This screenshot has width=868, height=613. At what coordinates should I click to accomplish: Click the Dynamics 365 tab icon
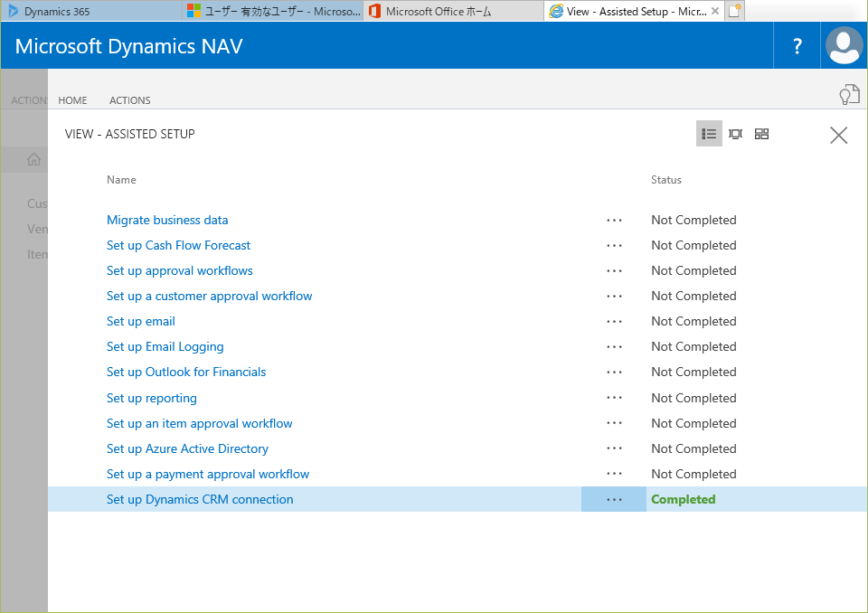tap(14, 11)
